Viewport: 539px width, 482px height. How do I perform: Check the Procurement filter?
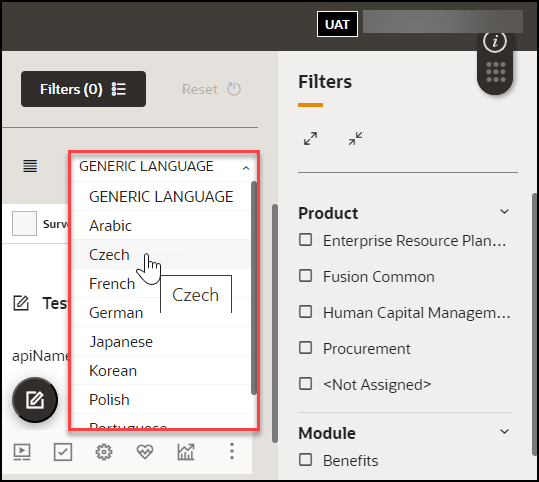[306, 348]
